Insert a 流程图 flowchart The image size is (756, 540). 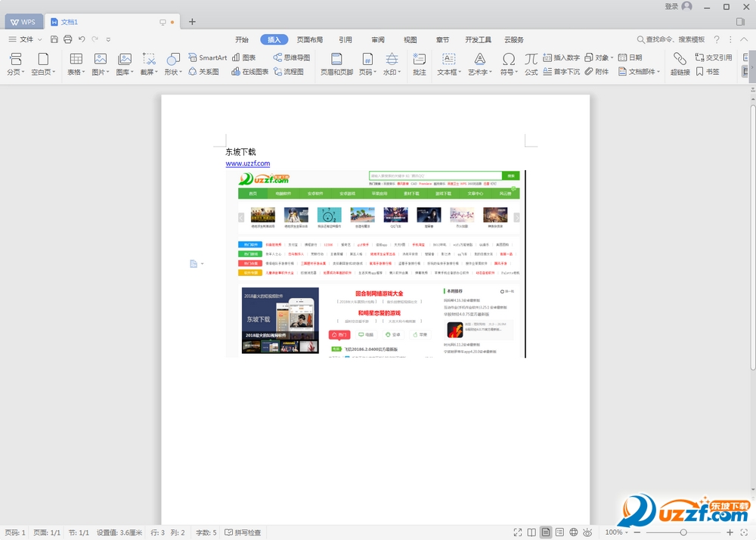pos(288,71)
